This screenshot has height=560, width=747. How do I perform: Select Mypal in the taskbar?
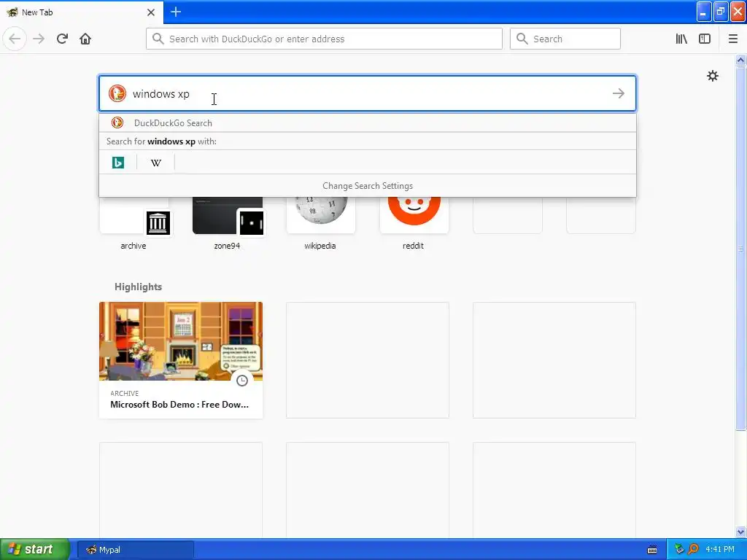(x=135, y=550)
